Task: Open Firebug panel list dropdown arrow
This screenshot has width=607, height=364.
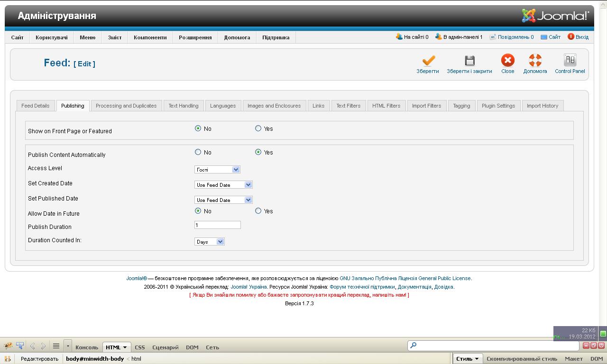Action: point(68,346)
